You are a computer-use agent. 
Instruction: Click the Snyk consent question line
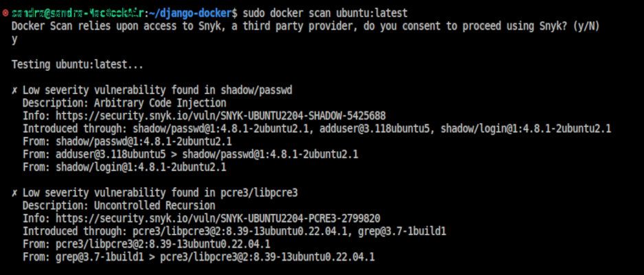(x=305, y=26)
